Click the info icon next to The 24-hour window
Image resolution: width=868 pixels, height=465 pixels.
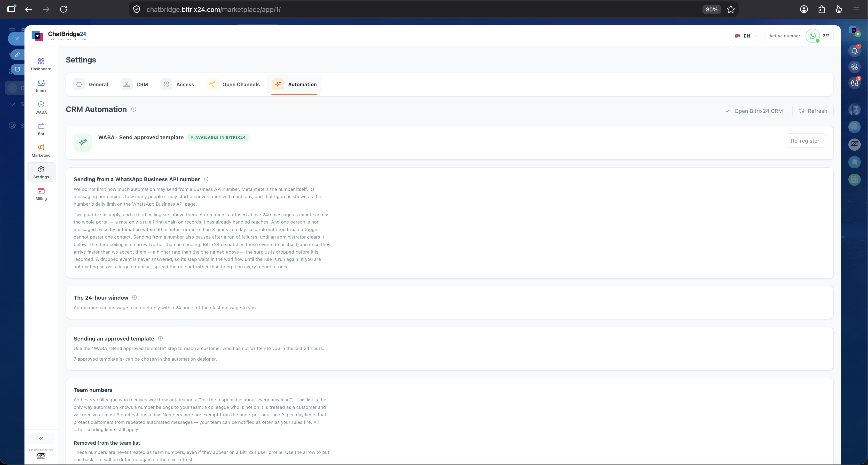(x=134, y=297)
